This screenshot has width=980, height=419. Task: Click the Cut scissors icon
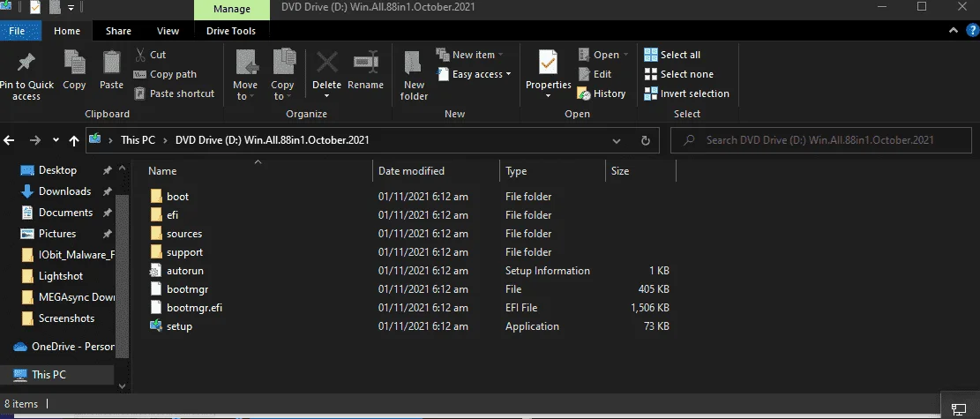pyautogui.click(x=140, y=55)
